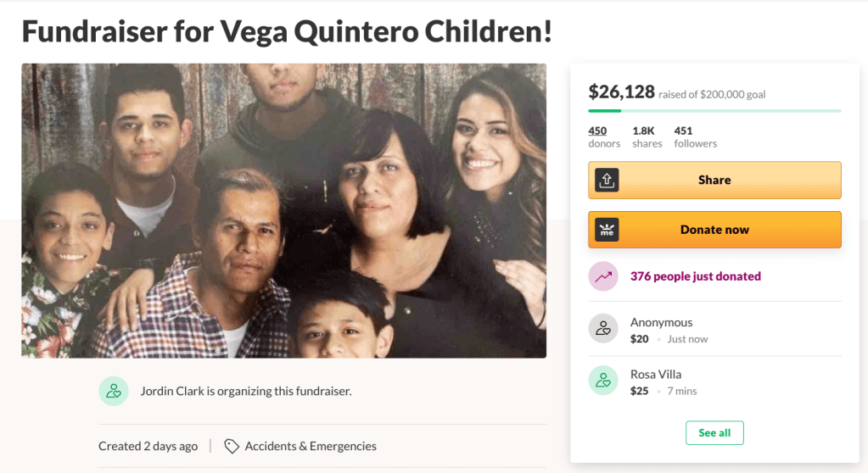The width and height of the screenshot is (868, 473).
Task: Click Rosa Villa's donor avatar icon
Action: point(603,381)
